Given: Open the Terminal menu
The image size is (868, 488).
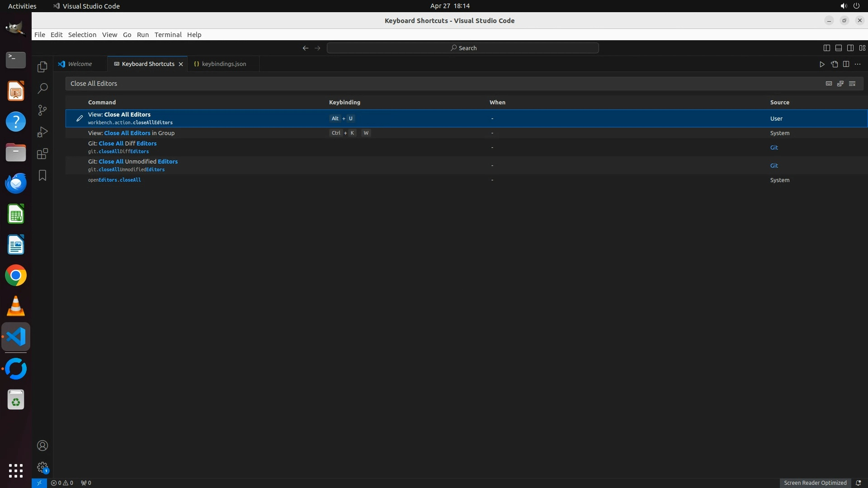Looking at the screenshot, I should [168, 35].
